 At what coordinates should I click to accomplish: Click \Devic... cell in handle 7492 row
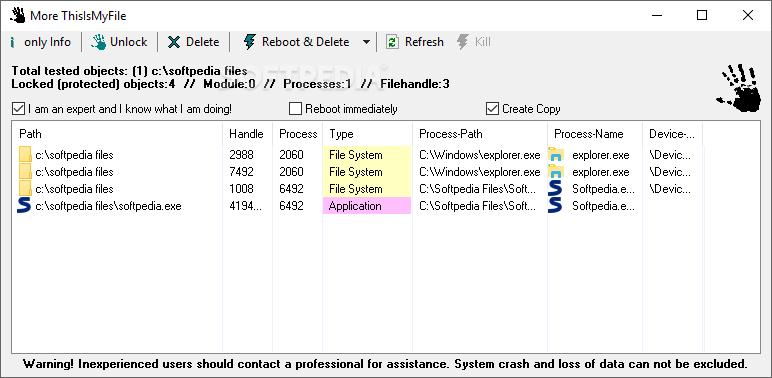click(670, 172)
